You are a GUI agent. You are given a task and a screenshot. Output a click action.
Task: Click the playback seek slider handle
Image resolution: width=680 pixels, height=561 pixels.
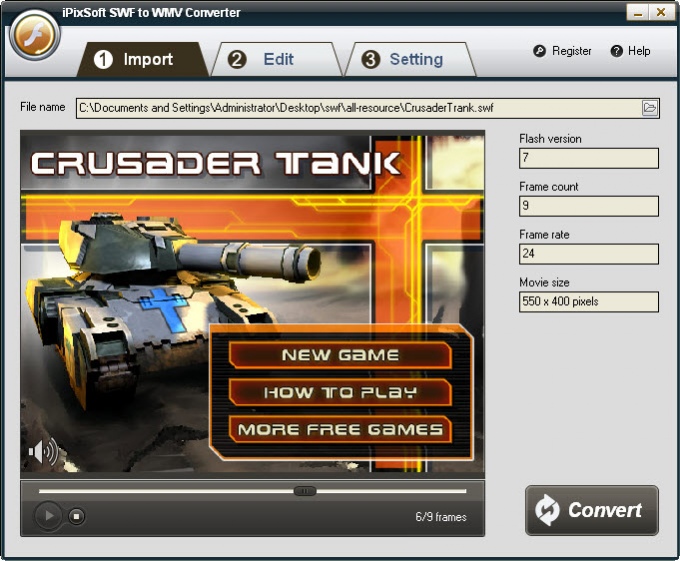(305, 491)
